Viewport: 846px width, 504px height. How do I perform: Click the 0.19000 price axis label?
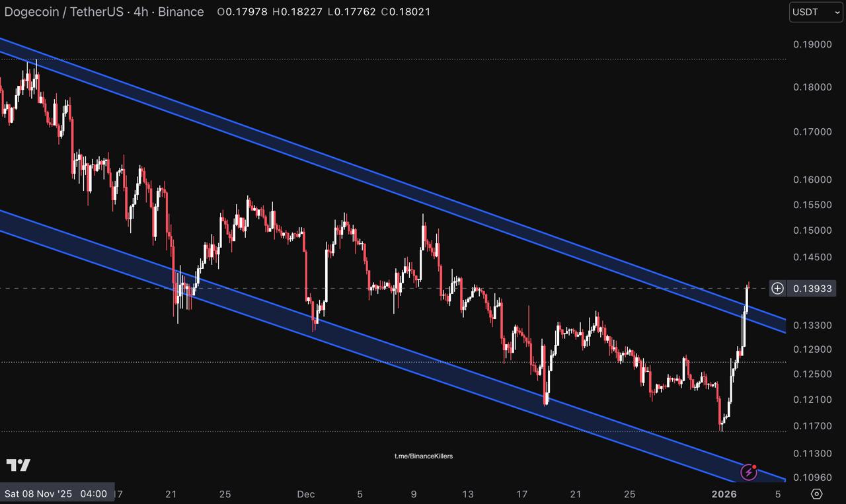point(812,44)
